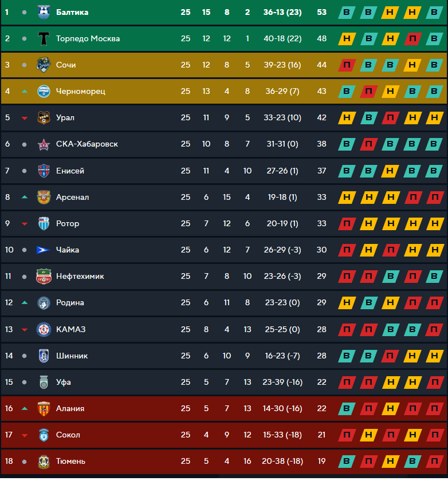The height and width of the screenshot is (481, 448).
Task: Open the КАМАЗ team name link
Action: [70, 329]
